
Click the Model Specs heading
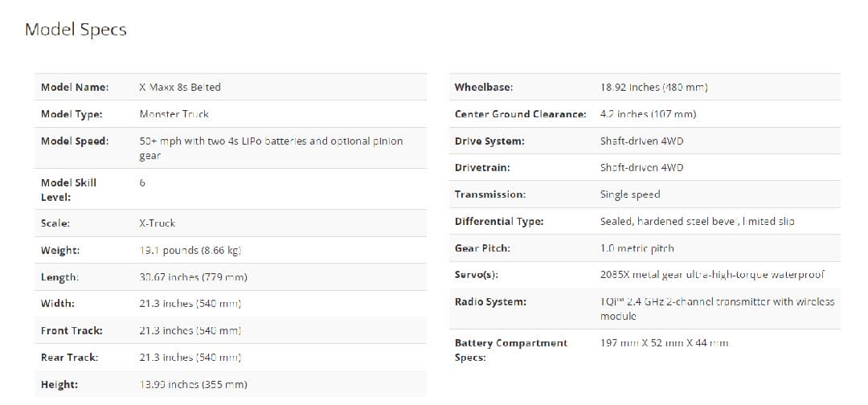pos(76,30)
